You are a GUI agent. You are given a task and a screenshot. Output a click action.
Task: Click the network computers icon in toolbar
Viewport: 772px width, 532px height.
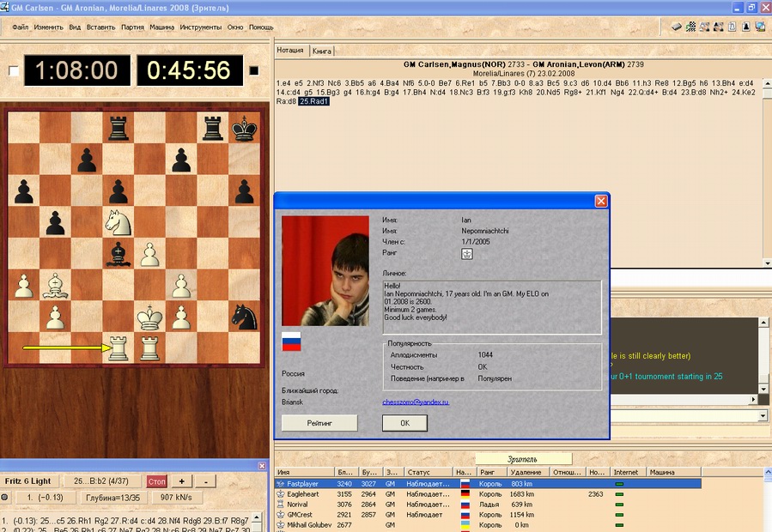click(x=760, y=27)
